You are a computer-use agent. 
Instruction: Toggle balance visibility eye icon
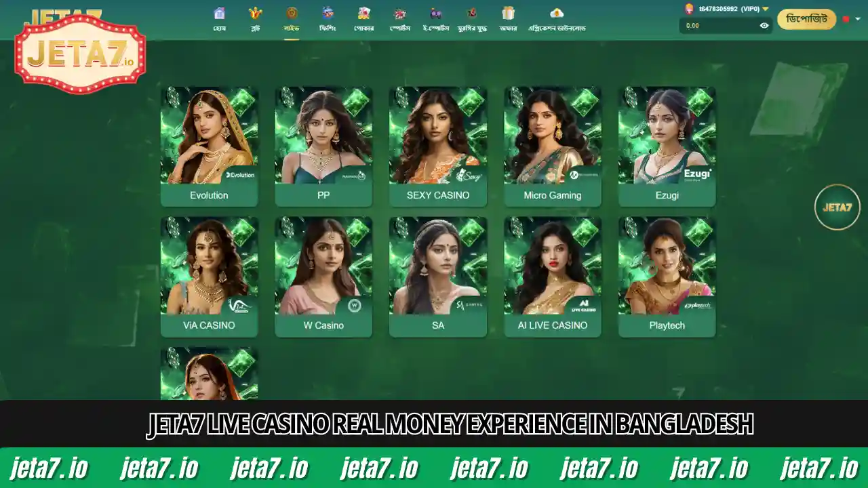click(764, 26)
